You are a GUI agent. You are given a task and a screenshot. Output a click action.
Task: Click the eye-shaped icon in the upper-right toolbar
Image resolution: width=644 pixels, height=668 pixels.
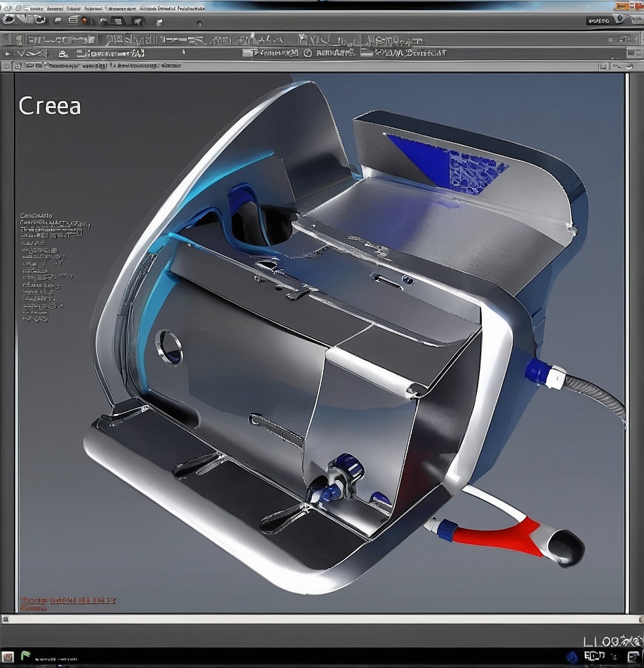[619, 19]
